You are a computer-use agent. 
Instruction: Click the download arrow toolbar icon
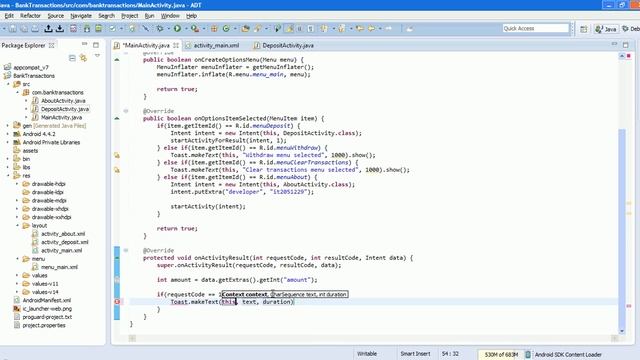pyautogui.click(x=60, y=29)
